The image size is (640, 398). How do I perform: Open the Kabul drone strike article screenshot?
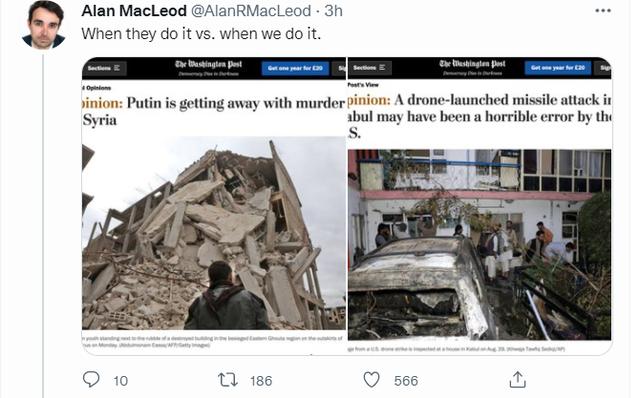tap(480, 206)
